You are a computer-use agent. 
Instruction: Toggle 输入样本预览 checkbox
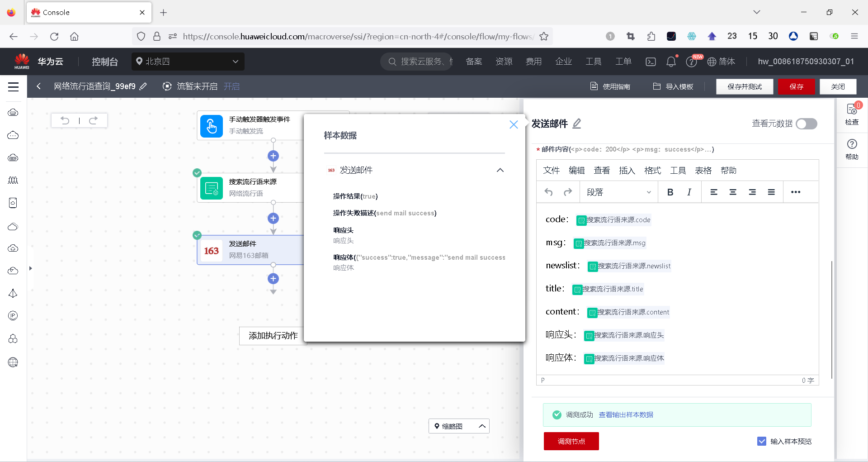pyautogui.click(x=762, y=441)
